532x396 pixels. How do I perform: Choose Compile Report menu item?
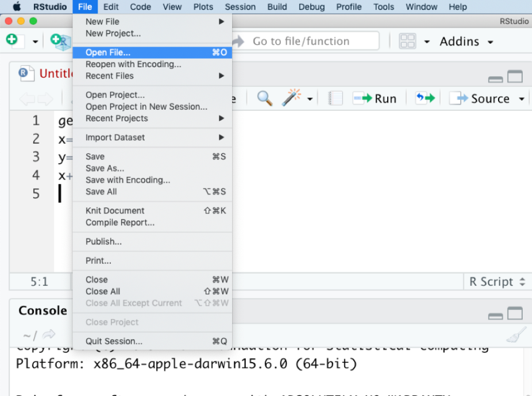click(x=152, y=222)
